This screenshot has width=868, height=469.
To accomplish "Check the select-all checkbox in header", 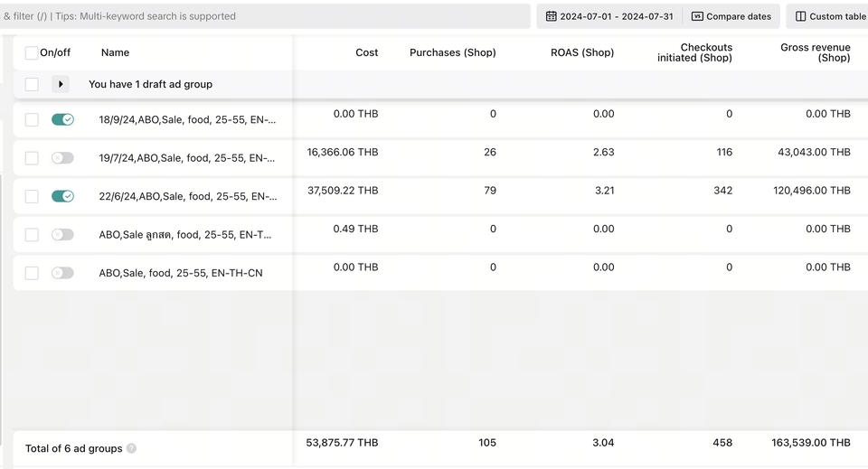I will coord(32,53).
